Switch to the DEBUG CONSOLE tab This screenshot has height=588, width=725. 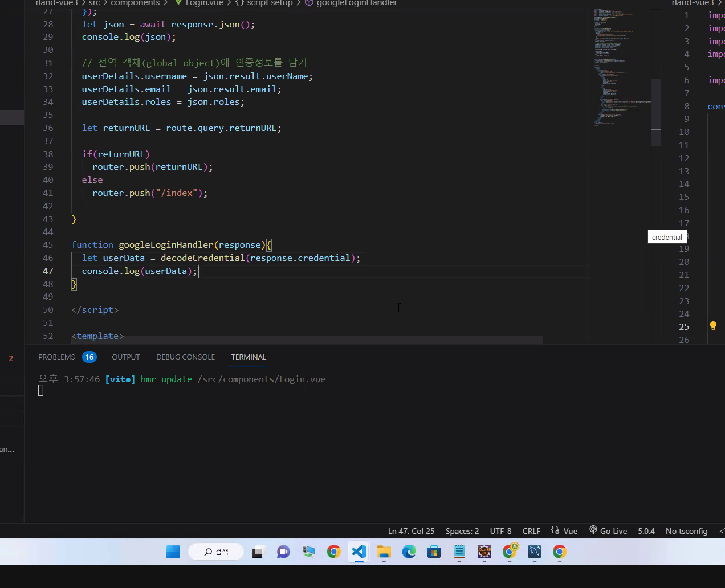point(185,357)
